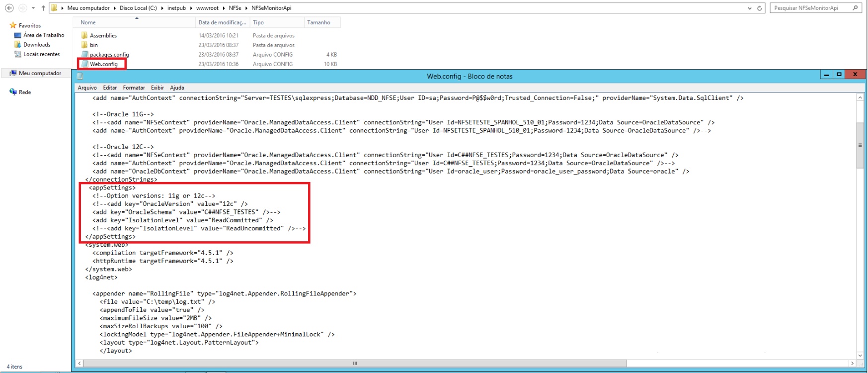
Task: Select the Assemblies folder icon
Action: click(x=84, y=35)
